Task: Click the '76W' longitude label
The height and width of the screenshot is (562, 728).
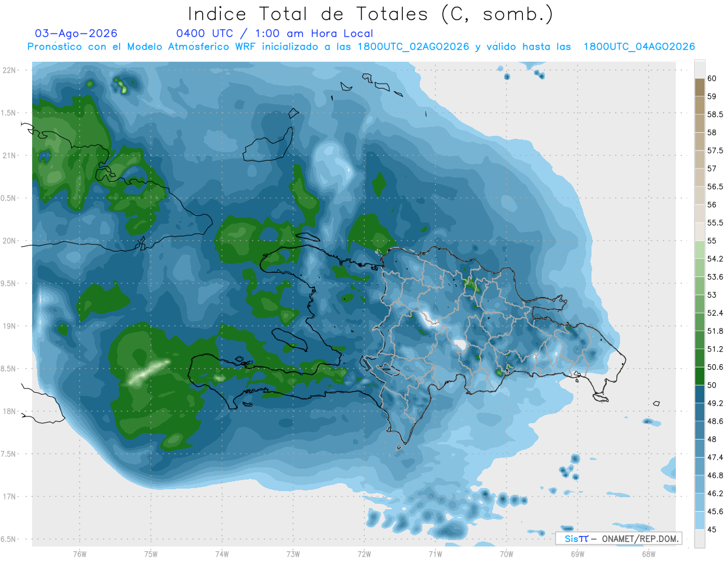Action: point(79,554)
